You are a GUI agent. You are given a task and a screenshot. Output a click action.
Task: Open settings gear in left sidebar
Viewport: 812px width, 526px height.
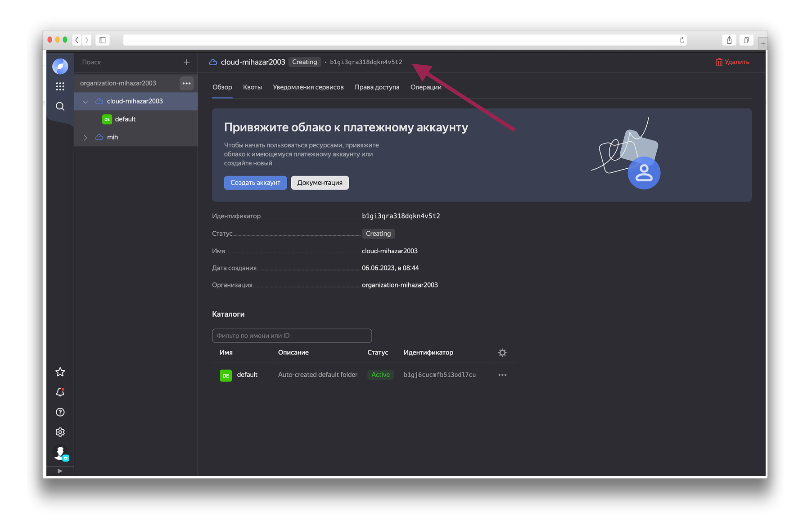pyautogui.click(x=60, y=432)
